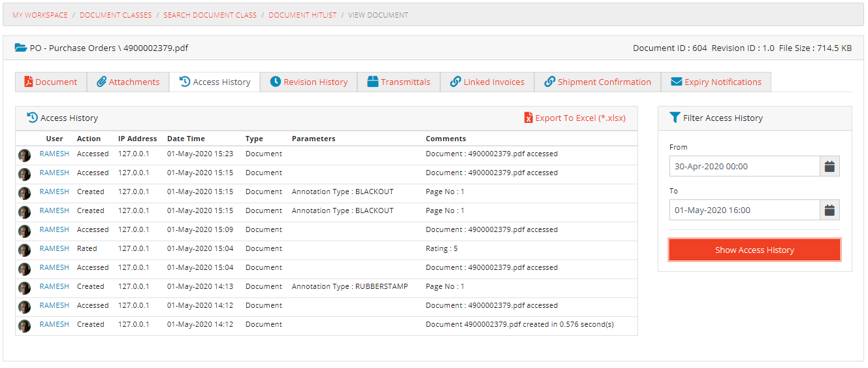The width and height of the screenshot is (868, 368).
Task: Select the User column header
Action: click(54, 139)
